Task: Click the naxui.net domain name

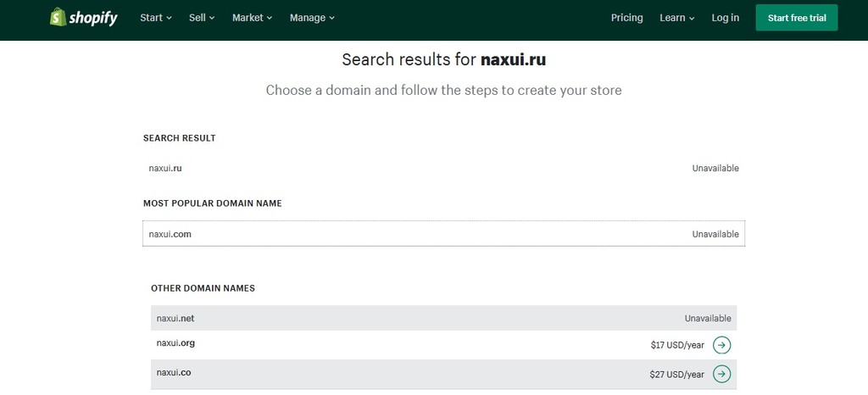Action: pos(175,319)
